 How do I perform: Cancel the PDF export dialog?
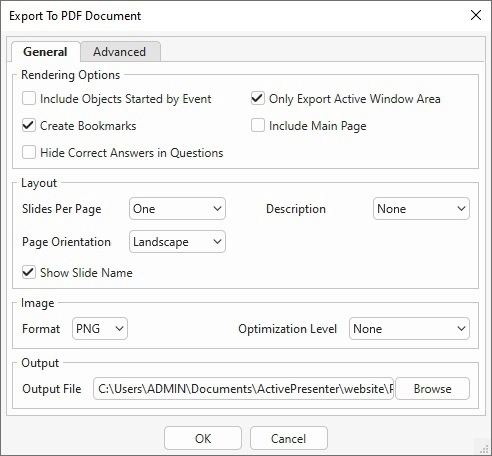tap(289, 438)
